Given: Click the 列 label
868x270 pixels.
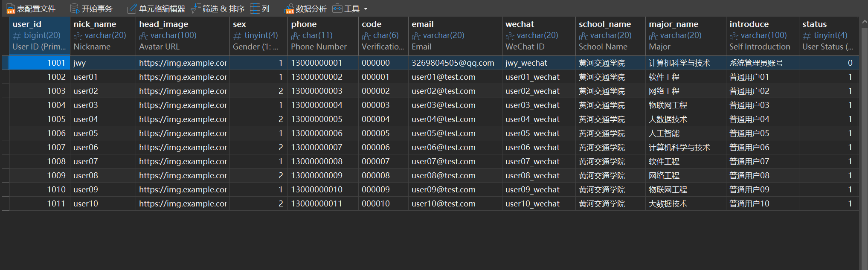Looking at the screenshot, I should (266, 9).
